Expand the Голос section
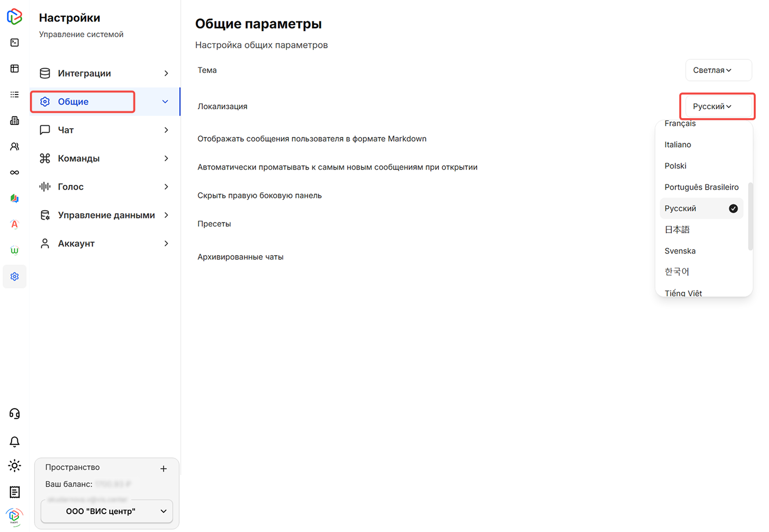This screenshot has height=532, width=769. pyautogui.click(x=104, y=186)
